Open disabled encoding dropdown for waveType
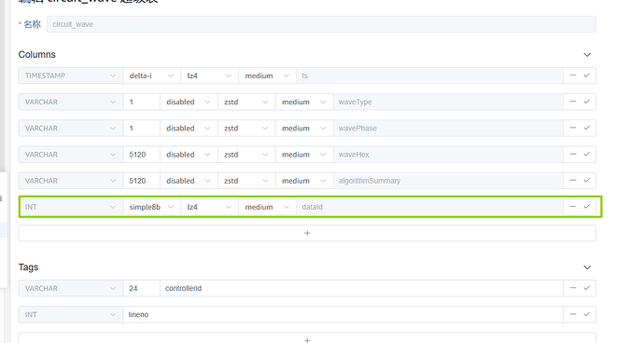644x343 pixels. click(x=189, y=102)
